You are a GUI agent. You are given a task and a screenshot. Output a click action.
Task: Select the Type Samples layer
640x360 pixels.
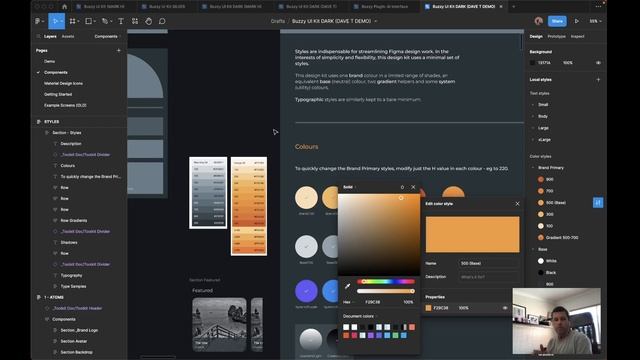pyautogui.click(x=73, y=287)
